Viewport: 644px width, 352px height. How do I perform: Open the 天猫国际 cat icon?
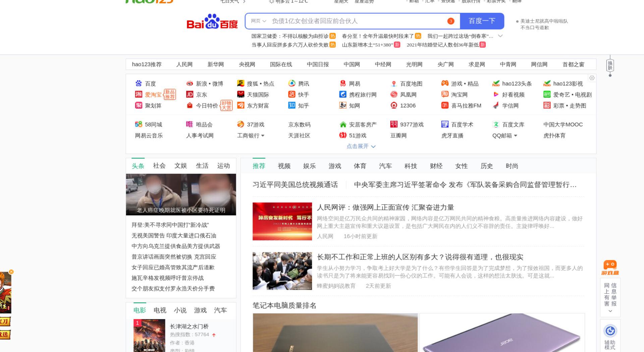pos(240,95)
